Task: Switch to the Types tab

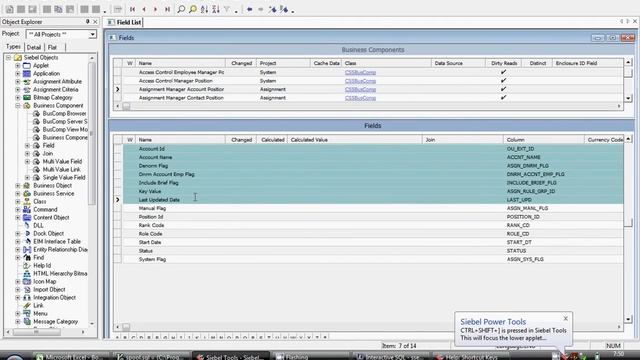Action: tap(13, 47)
